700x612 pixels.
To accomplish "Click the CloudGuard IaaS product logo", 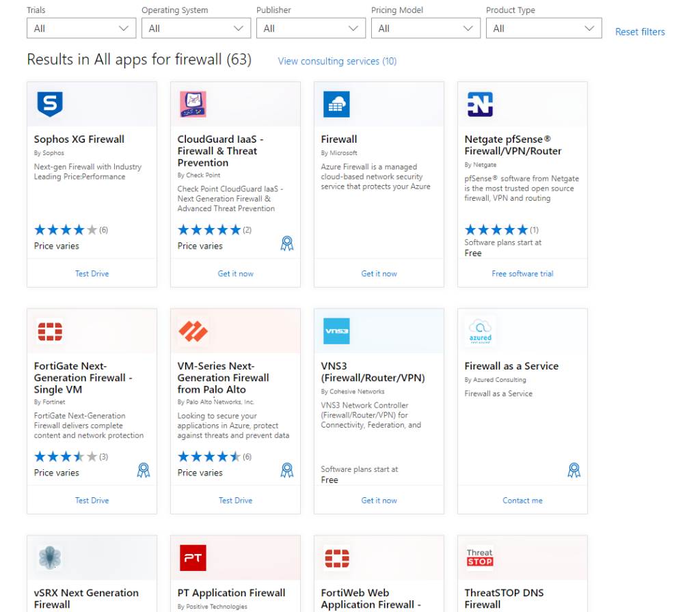I will point(193,104).
